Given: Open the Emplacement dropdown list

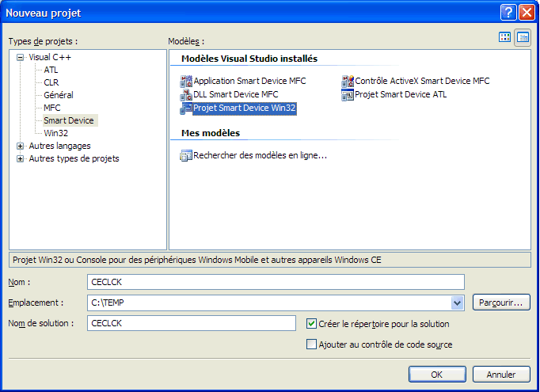Looking at the screenshot, I should [457, 303].
